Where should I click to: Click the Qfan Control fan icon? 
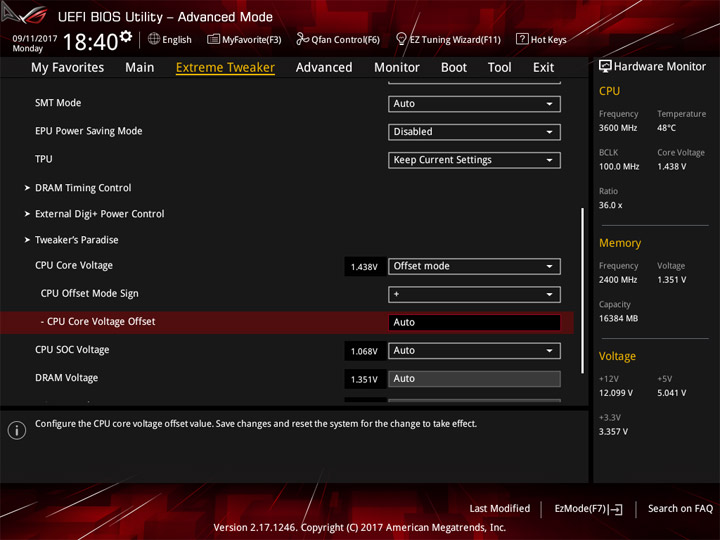click(302, 39)
